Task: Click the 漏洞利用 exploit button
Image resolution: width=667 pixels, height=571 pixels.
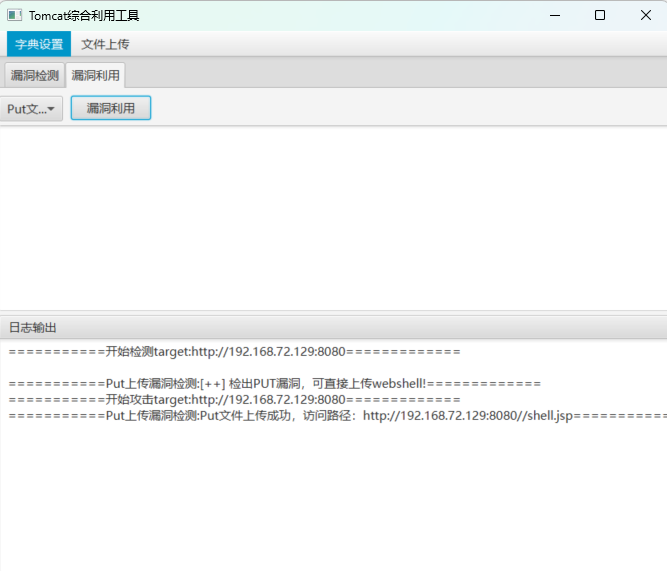Action: click(x=111, y=108)
